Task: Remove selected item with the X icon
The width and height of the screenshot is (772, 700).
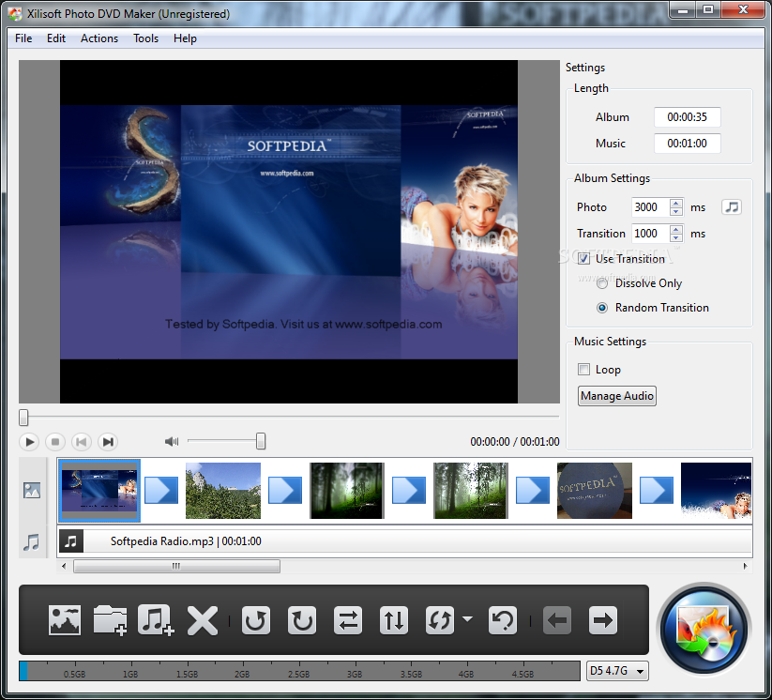Action: [x=203, y=620]
